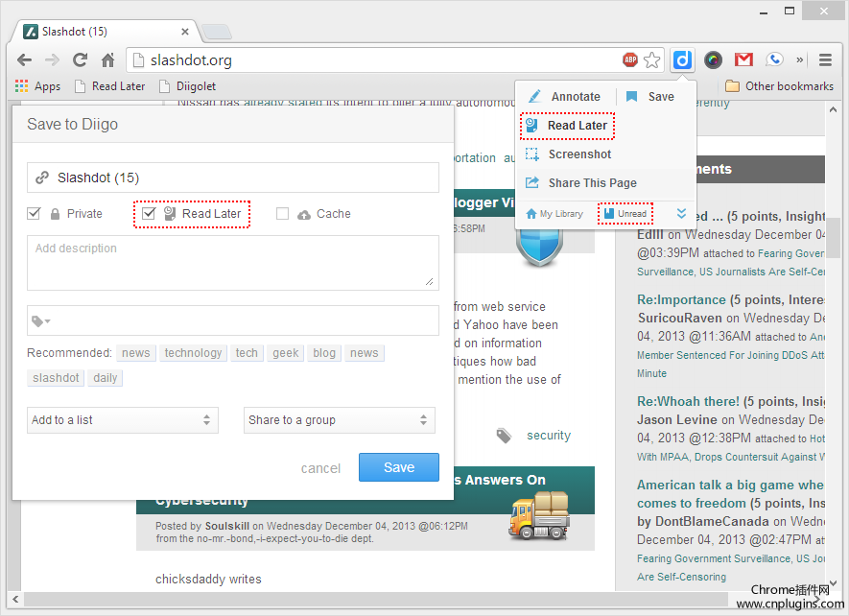Click the phone call extension icon

pyautogui.click(x=774, y=59)
